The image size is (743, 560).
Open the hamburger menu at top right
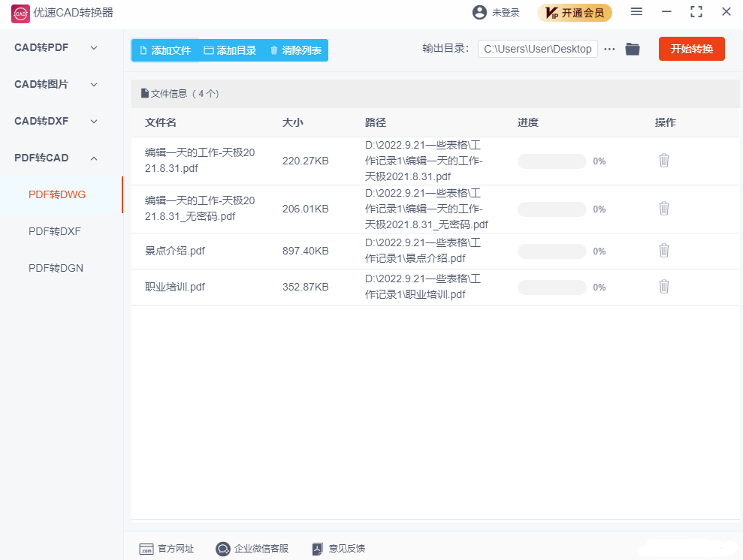(635, 12)
